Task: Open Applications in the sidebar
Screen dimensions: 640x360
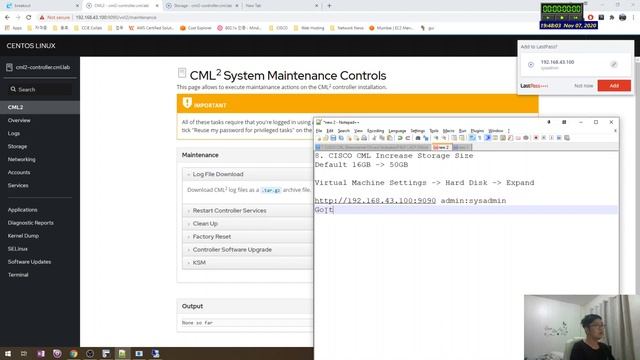Action: [22, 210]
